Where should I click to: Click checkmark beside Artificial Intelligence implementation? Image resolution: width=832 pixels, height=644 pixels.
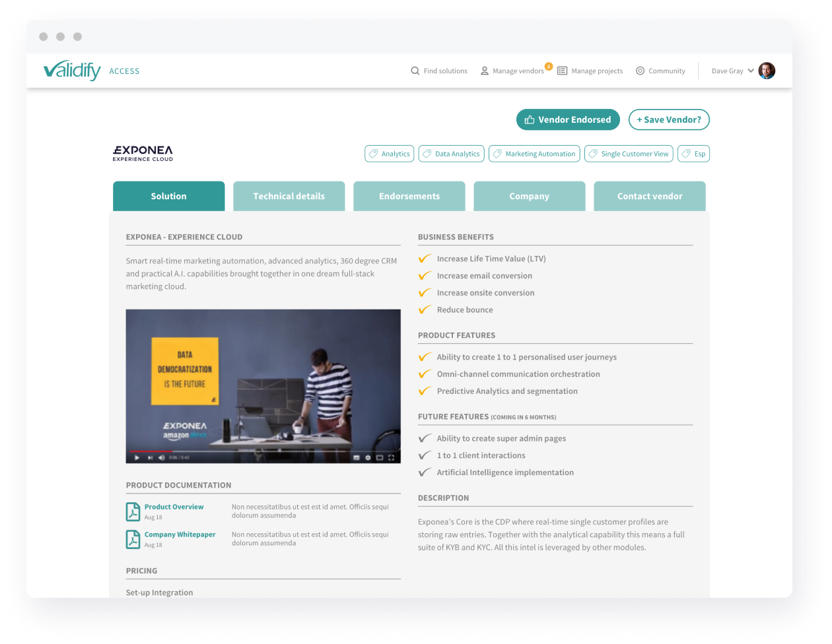pyautogui.click(x=425, y=472)
